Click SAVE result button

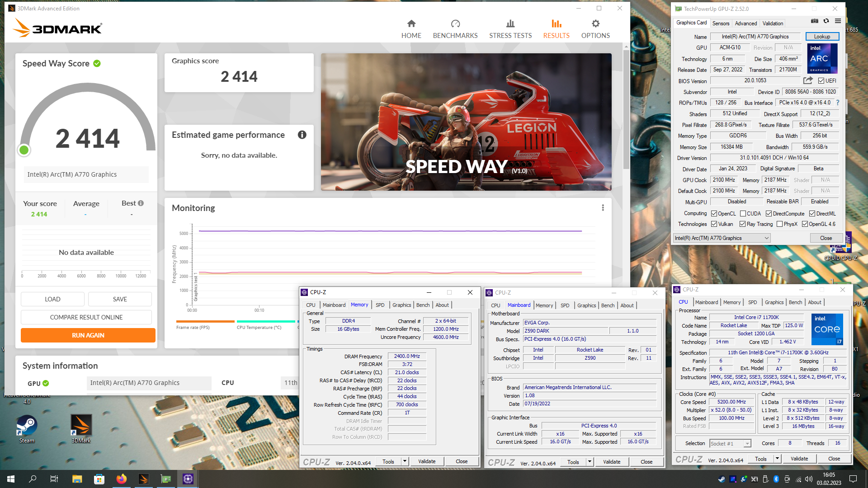click(120, 299)
